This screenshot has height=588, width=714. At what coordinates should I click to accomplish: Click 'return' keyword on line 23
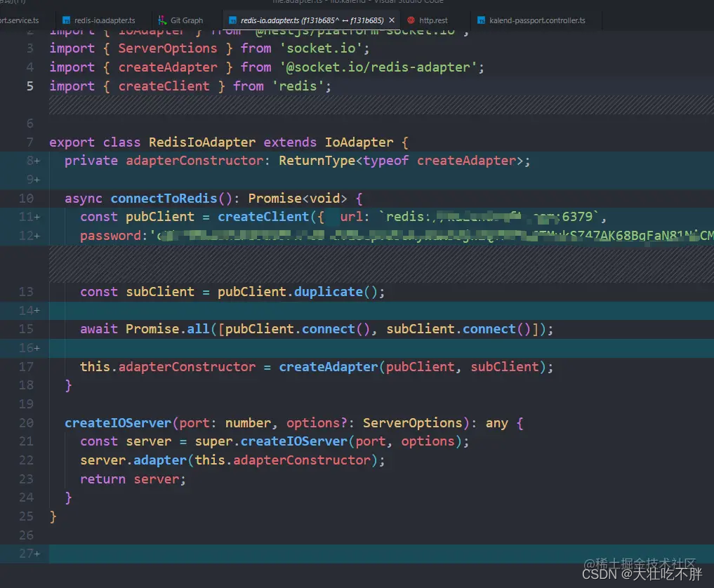point(103,479)
